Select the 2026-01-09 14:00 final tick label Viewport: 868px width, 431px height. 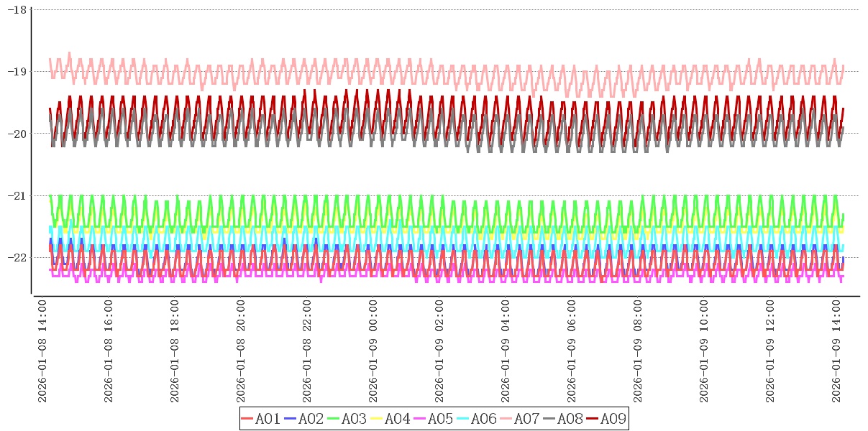[x=836, y=351]
